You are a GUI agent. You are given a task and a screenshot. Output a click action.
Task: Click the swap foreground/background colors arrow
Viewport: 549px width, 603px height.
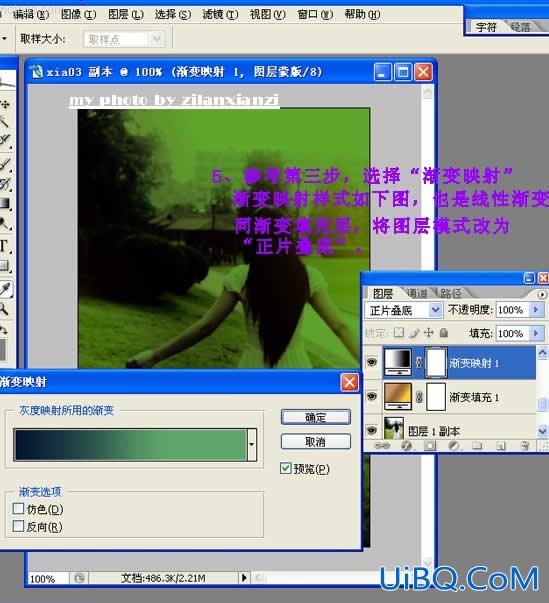4,330
